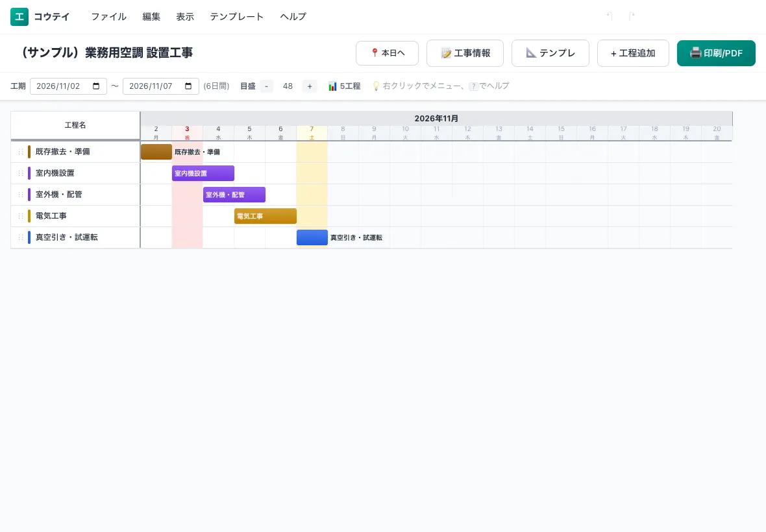Grab drag handle for 室外機・配管 row
This screenshot has height=532, width=766.
pyautogui.click(x=21, y=195)
